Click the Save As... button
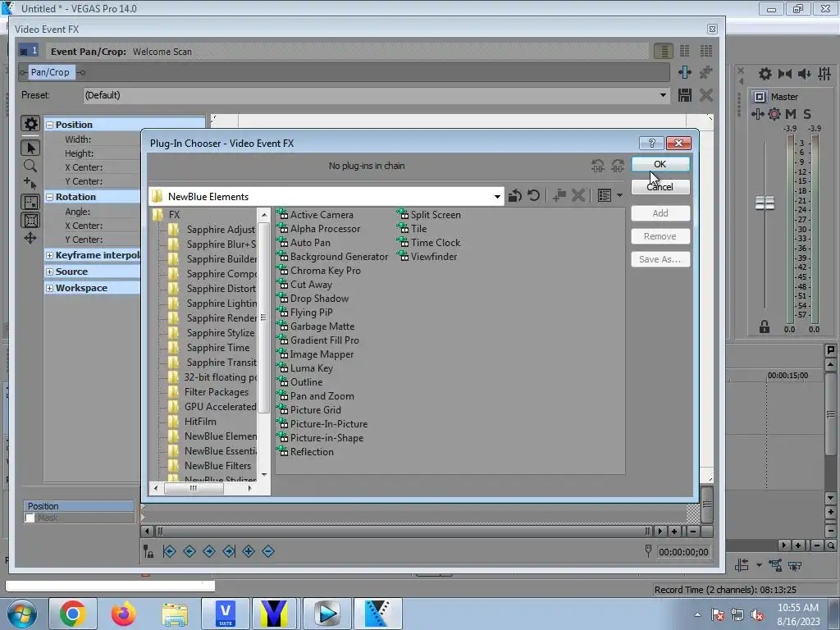This screenshot has height=630, width=840. click(x=660, y=259)
